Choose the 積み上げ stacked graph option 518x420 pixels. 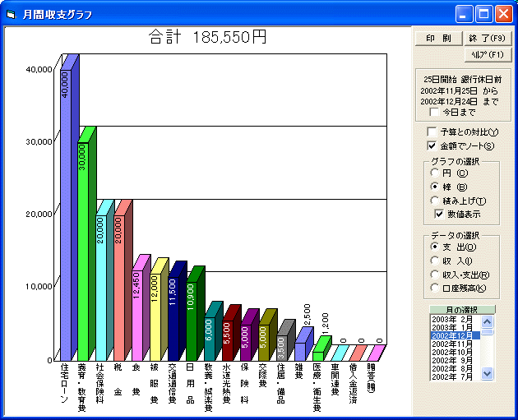coord(435,201)
